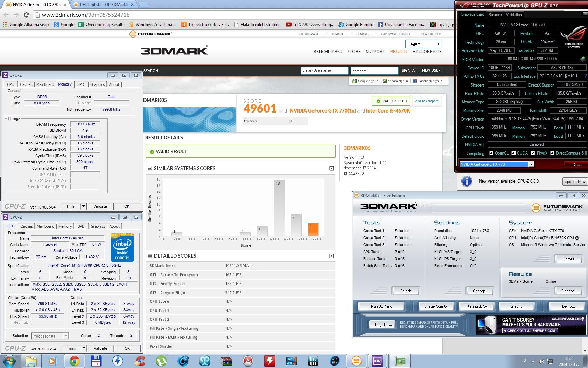Reload the 3DMark results page
The height and width of the screenshot is (368, 588).
[26, 15]
